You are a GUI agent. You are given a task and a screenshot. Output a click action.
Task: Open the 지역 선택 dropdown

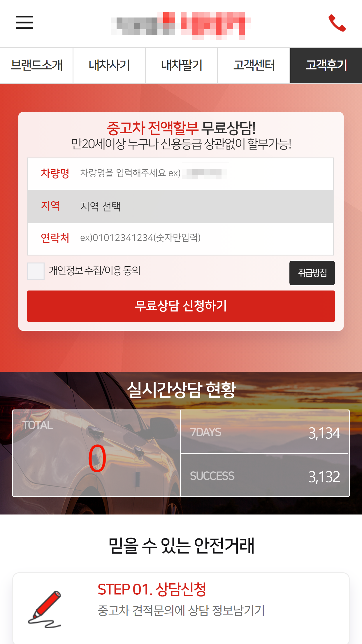[x=181, y=206]
